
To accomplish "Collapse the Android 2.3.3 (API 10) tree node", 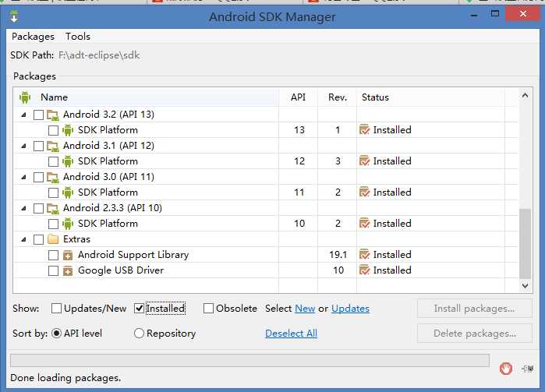I will click(23, 209).
